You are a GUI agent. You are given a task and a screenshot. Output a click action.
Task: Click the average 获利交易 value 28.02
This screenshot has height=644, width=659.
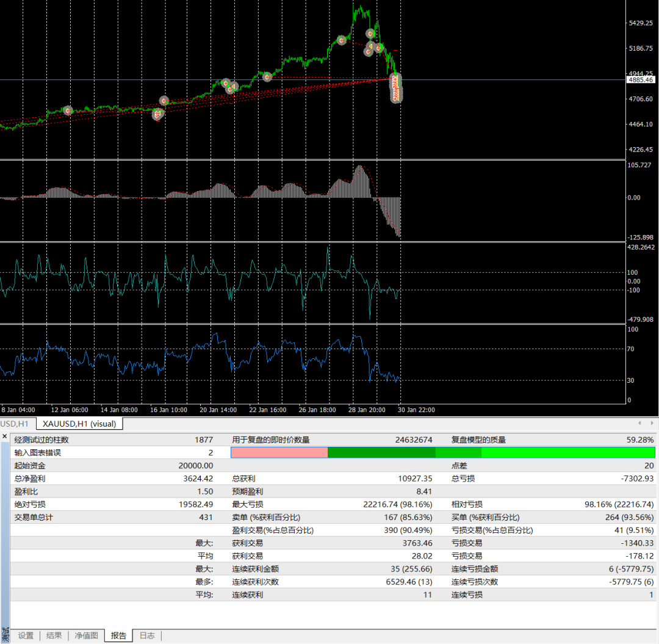[x=422, y=555]
